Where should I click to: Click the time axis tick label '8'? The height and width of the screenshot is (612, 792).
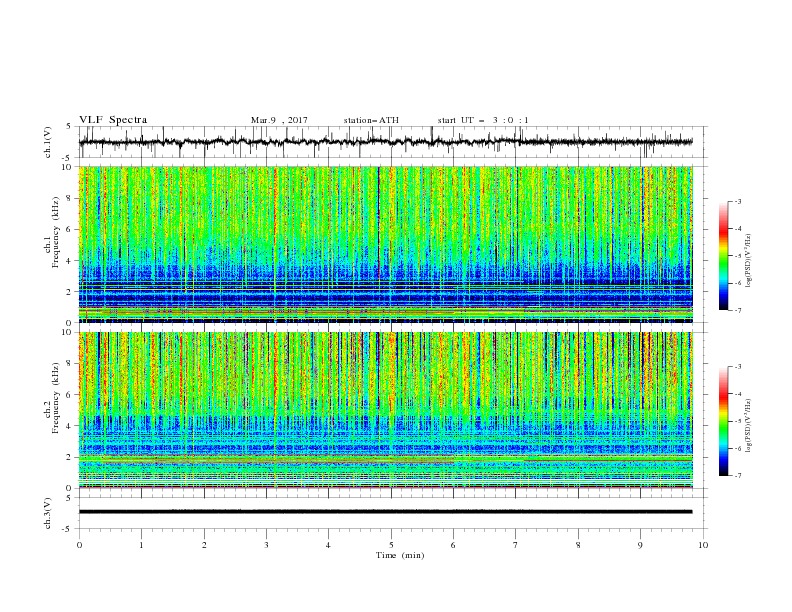[578, 545]
